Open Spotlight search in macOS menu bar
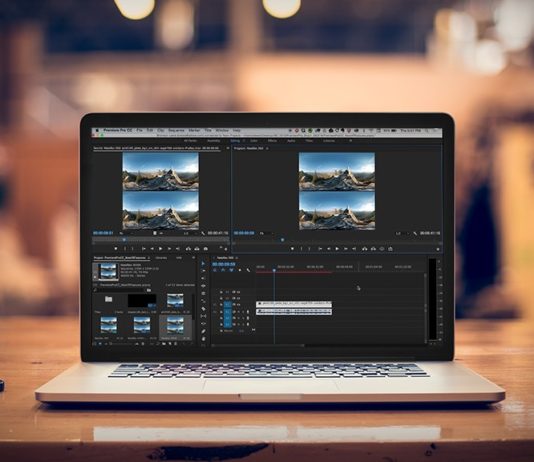534x462 pixels. coord(426,130)
